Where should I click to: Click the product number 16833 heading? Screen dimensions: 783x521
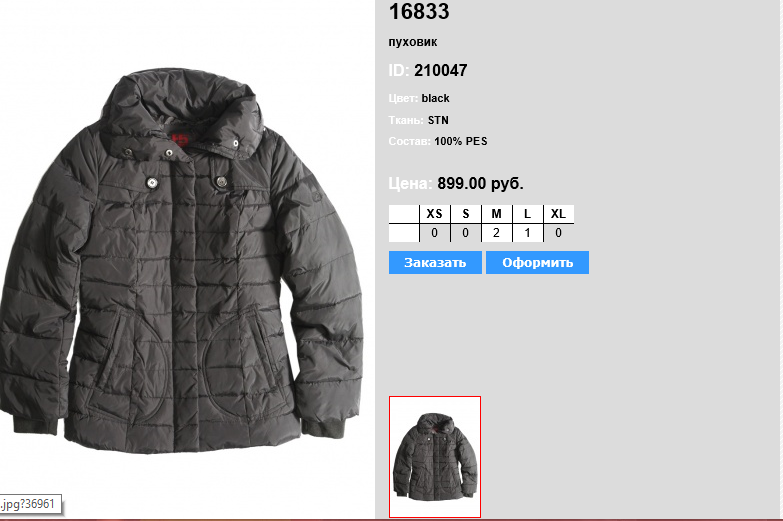419,11
